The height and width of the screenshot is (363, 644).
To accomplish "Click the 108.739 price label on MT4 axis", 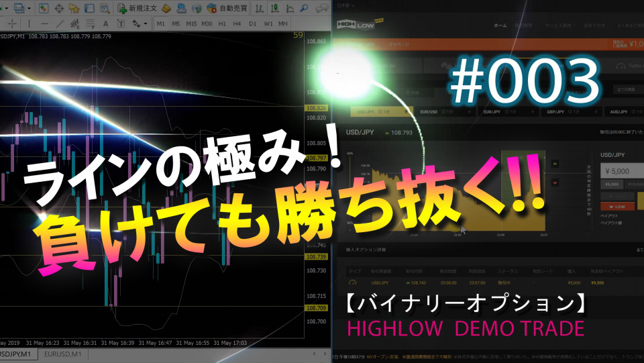I will [316, 256].
